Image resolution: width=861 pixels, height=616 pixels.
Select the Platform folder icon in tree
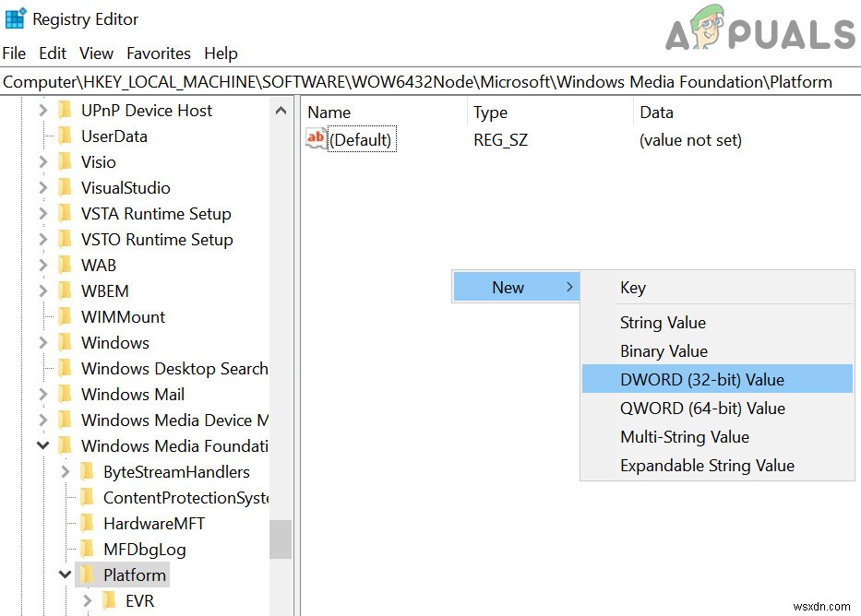click(x=88, y=575)
